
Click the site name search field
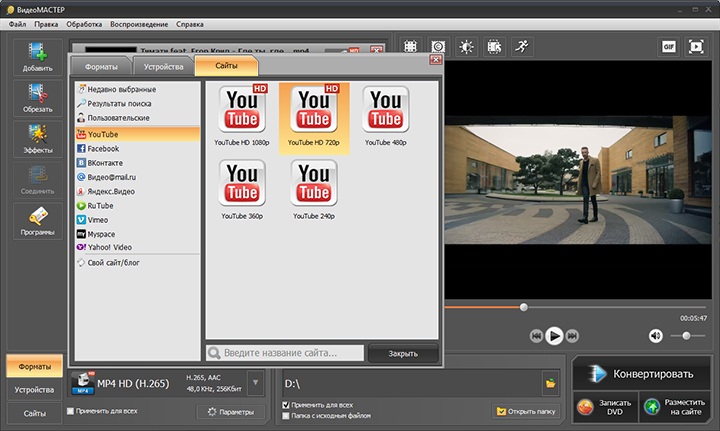point(285,353)
